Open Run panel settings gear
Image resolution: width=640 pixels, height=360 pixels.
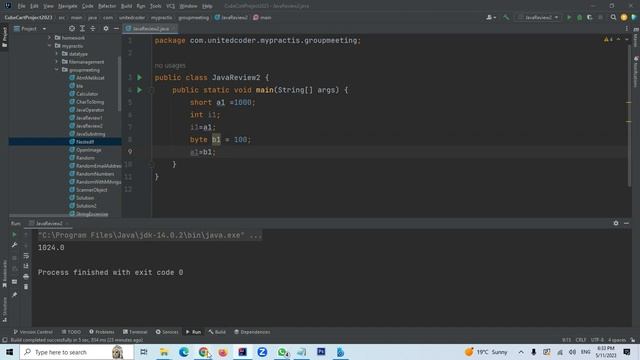point(616,223)
